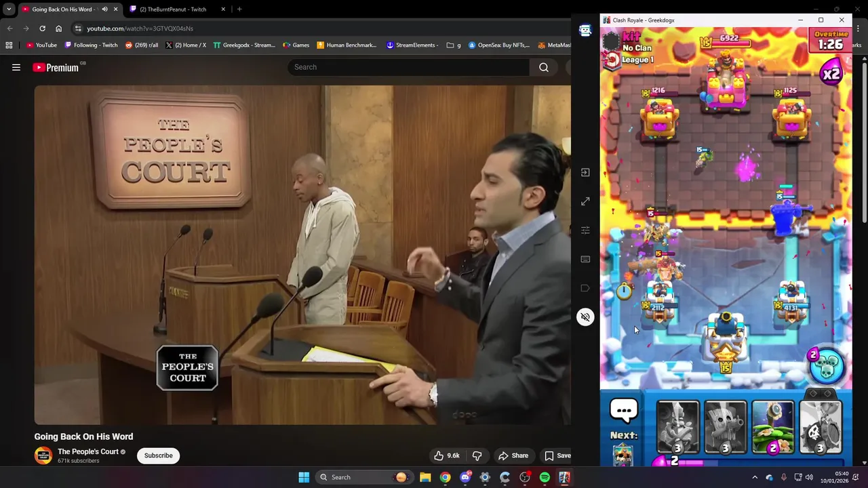
Task: Open the Windows Start menu
Action: 304,477
